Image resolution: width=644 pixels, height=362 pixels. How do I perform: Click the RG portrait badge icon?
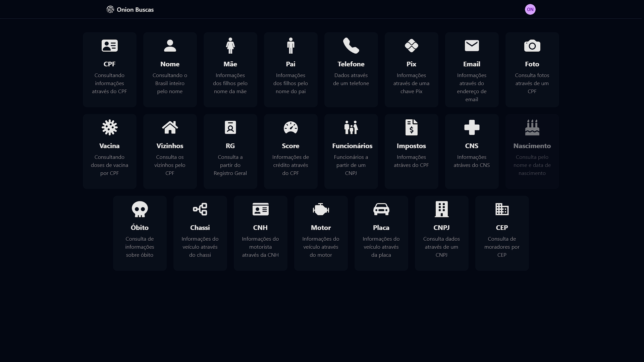230,127
